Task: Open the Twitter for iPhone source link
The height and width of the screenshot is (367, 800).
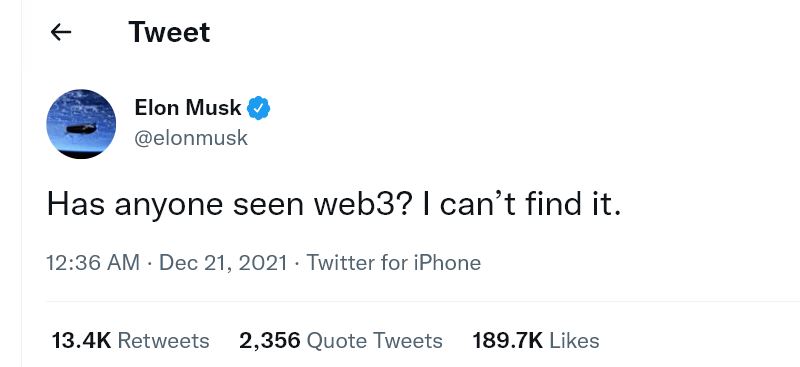Action: point(393,263)
